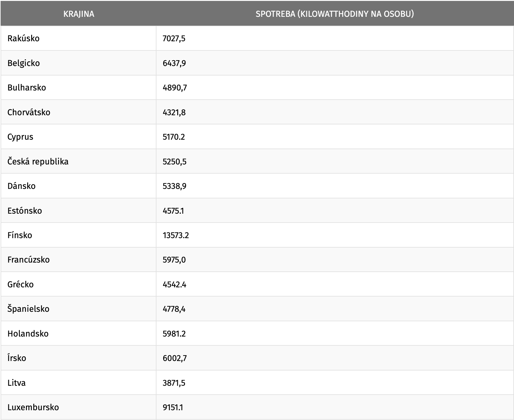Select Bulharsko value 4890,7
Viewport: 514px width, 420px height.
[175, 88]
